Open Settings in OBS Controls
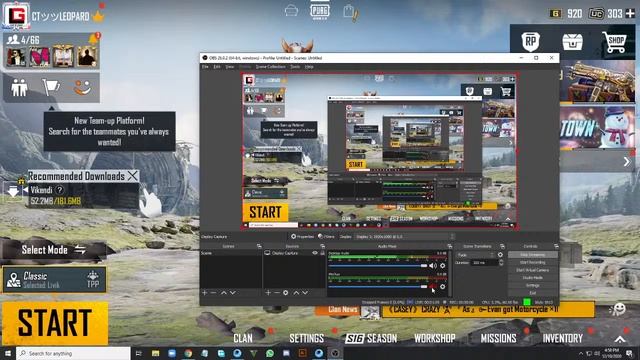The height and width of the screenshot is (360, 640). coord(532,285)
